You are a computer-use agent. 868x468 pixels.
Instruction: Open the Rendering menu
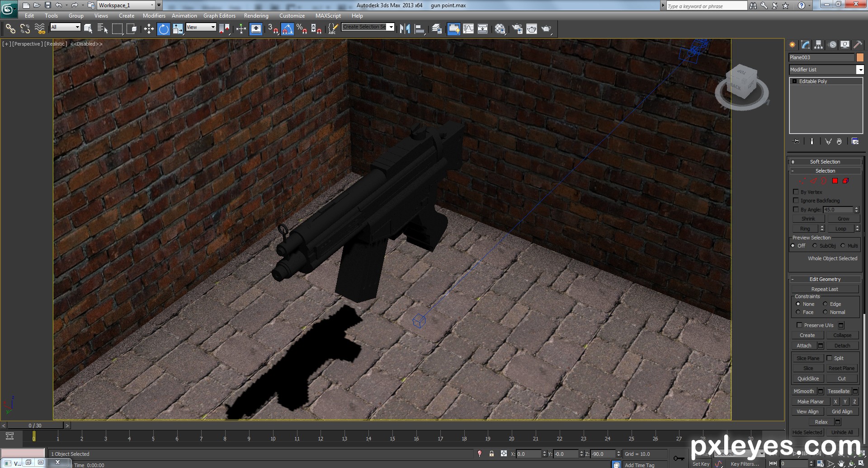(256, 16)
